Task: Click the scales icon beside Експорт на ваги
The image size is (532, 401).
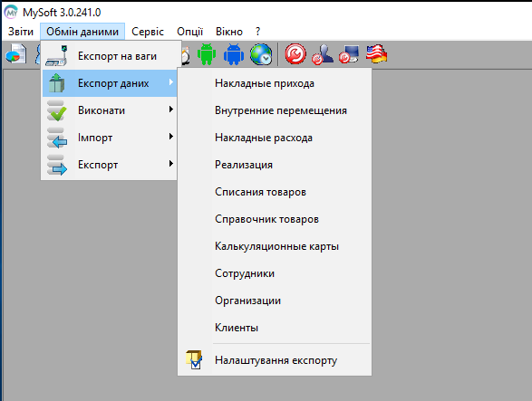Action: (x=57, y=56)
